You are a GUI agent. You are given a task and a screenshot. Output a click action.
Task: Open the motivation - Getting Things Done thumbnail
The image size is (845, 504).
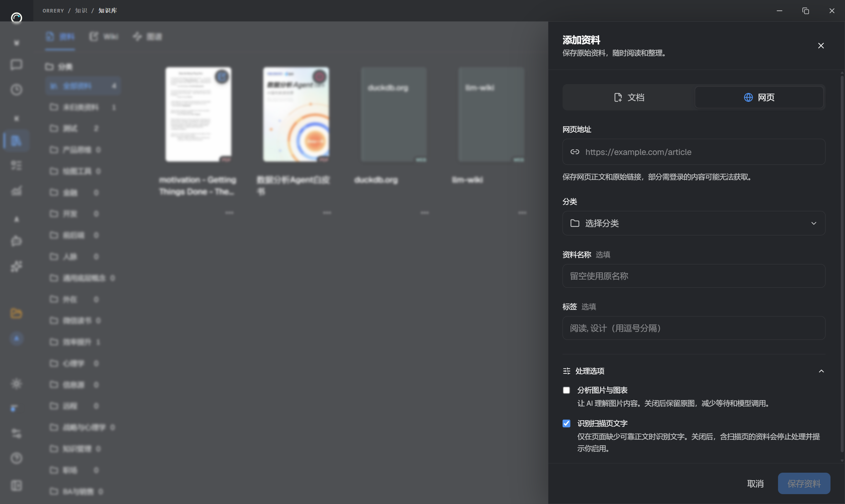199,114
